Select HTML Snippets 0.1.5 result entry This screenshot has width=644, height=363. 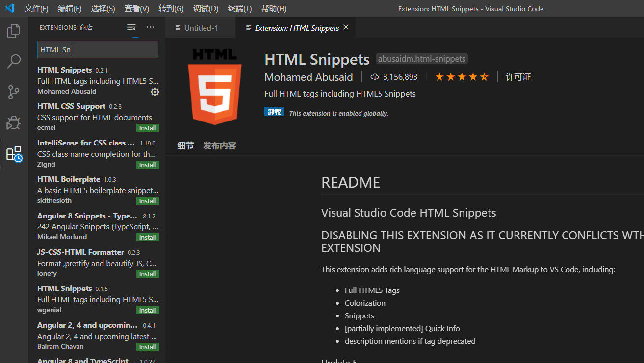click(98, 299)
